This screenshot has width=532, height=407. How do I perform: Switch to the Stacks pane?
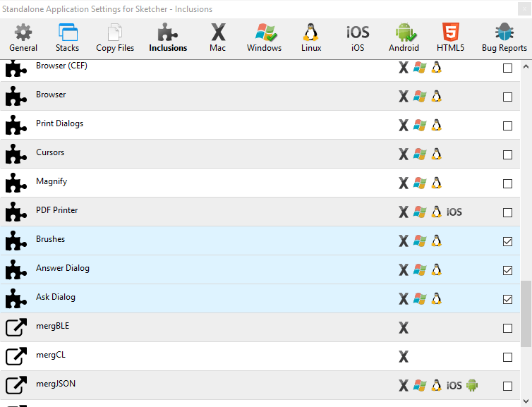[68, 37]
